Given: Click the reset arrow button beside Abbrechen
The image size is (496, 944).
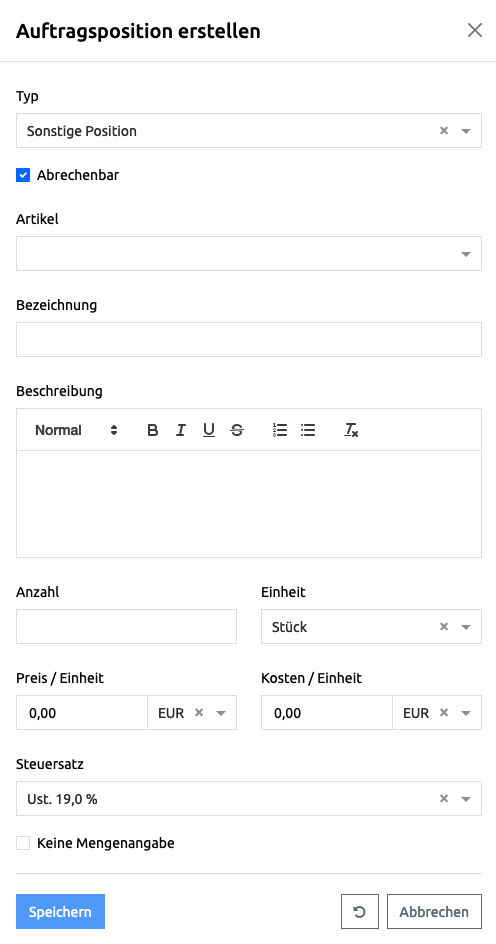Looking at the screenshot, I should click(x=359, y=911).
